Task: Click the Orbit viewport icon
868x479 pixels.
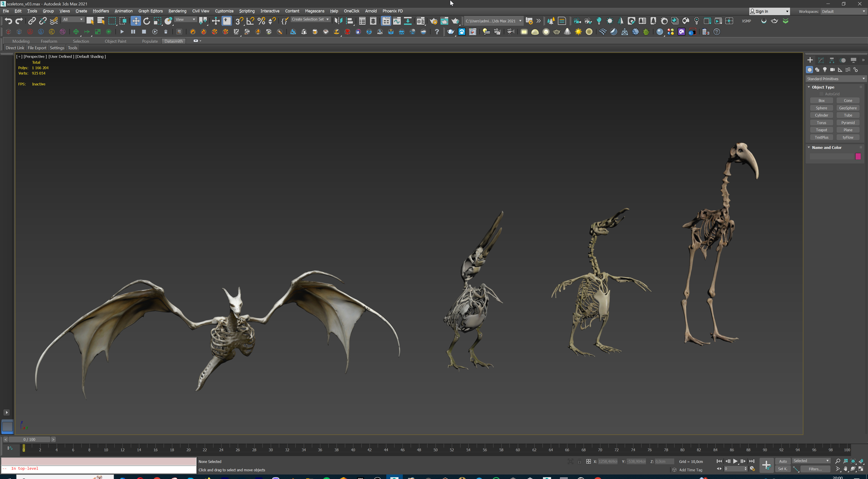Action: [x=853, y=469]
